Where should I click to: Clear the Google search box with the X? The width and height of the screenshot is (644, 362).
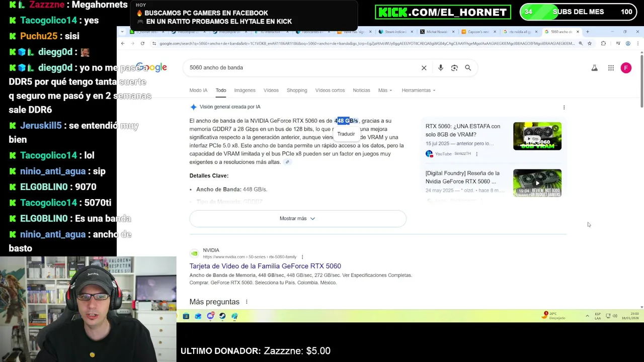pos(424,68)
